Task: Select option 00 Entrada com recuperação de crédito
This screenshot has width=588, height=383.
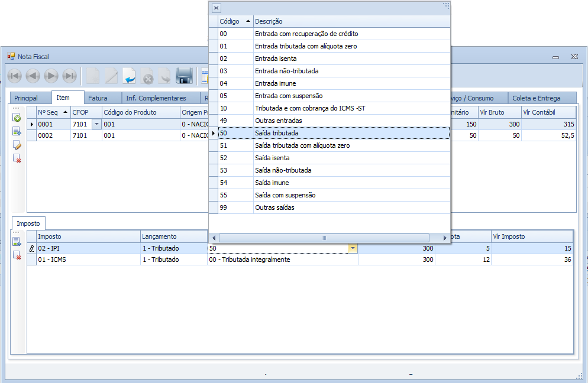Action: coord(334,34)
